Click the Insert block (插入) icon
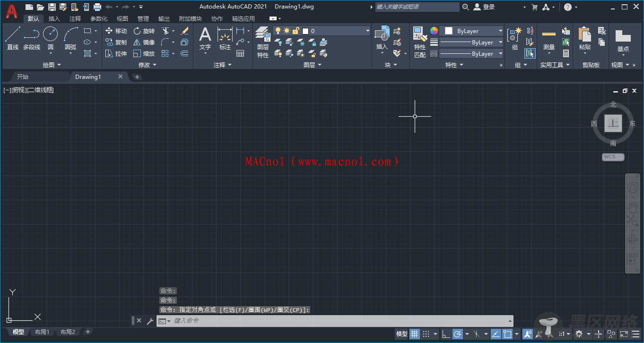Image resolution: width=644 pixels, height=343 pixels. pyautogui.click(x=382, y=39)
